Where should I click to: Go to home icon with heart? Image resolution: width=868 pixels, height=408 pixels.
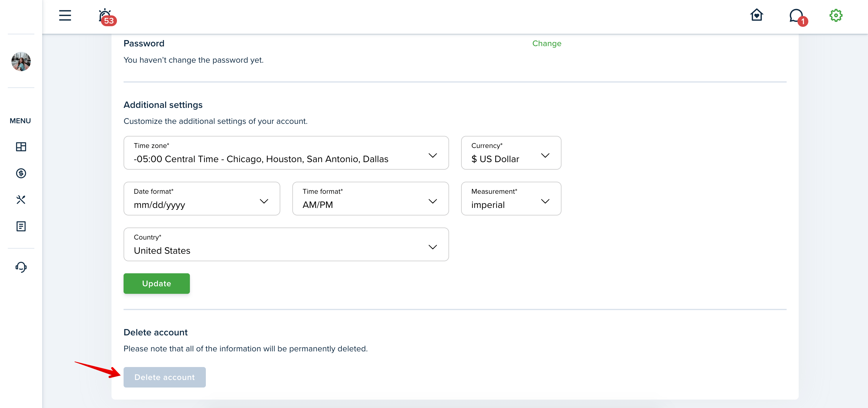click(x=756, y=15)
